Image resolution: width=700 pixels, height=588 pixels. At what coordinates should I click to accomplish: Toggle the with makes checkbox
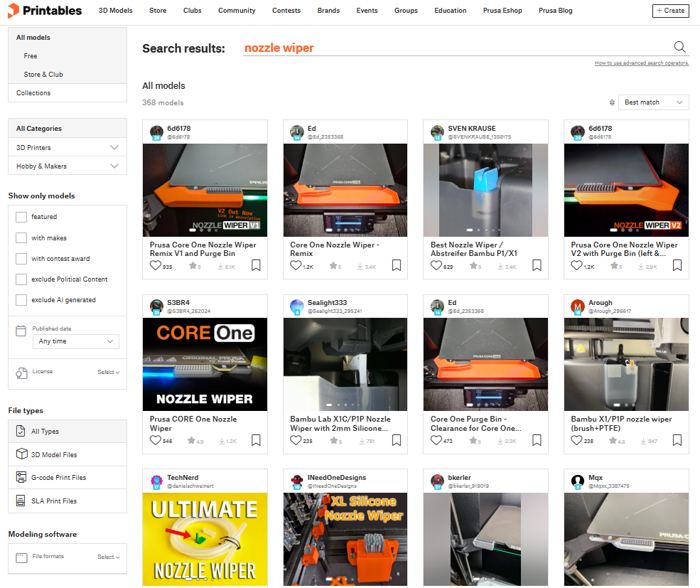tap(21, 237)
